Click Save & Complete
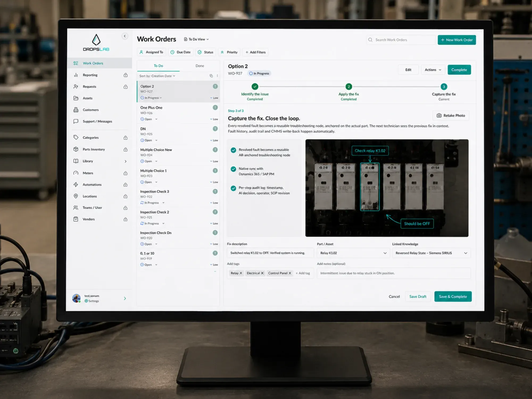This screenshot has height=399, width=532. pyautogui.click(x=453, y=297)
